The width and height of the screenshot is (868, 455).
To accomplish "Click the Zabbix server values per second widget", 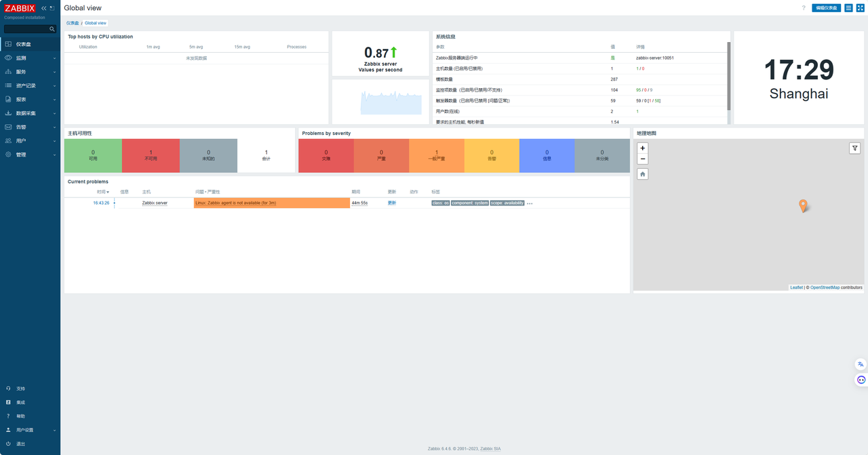I will pos(380,54).
